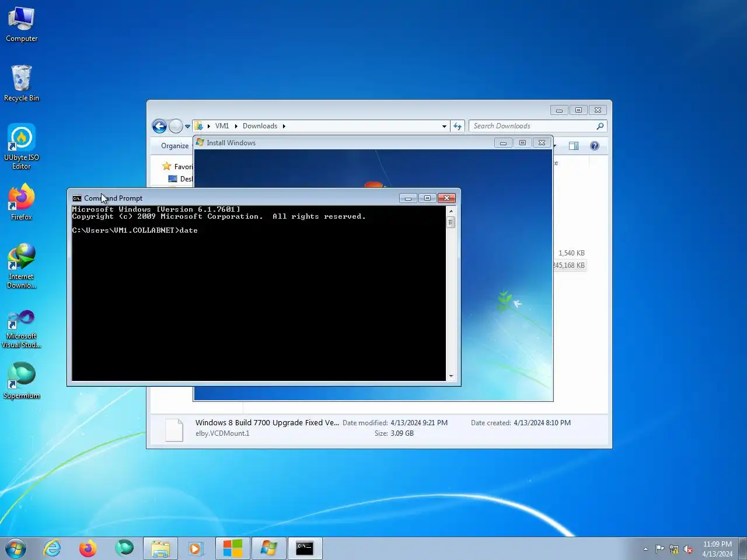Open Command Prompt system menu icon

pyautogui.click(x=76, y=198)
